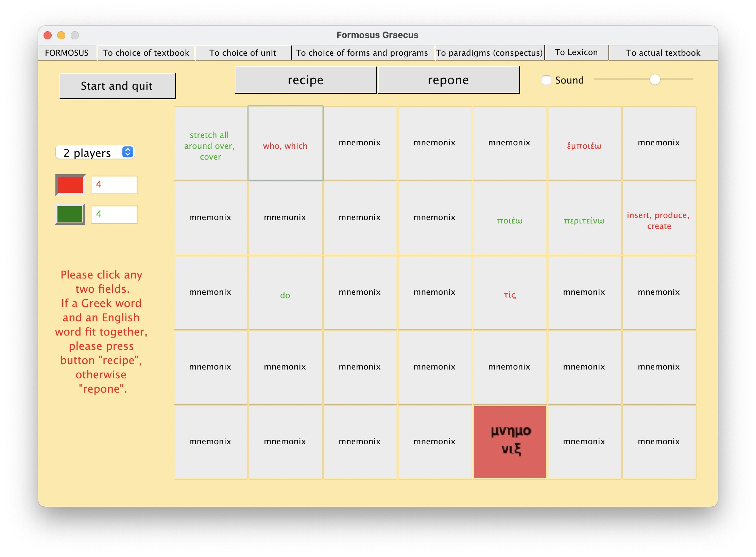This screenshot has height=557, width=756.
Task: Select the 'who, which' card
Action: [285, 143]
